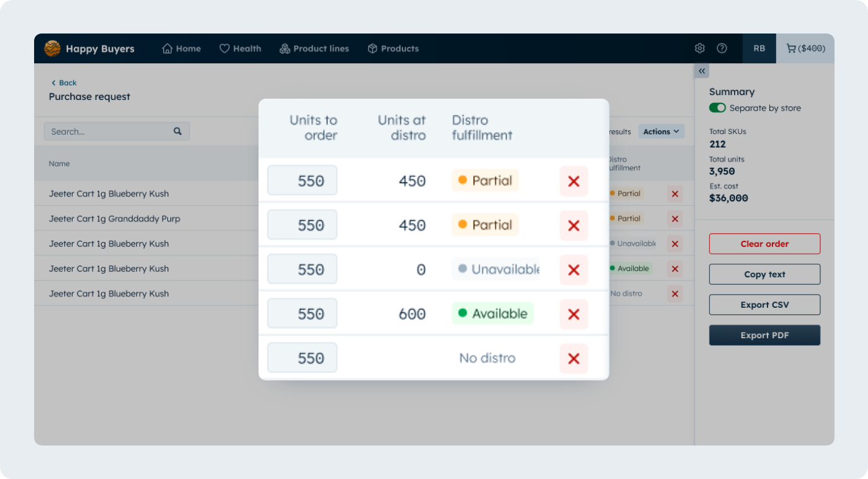Open the settings gear icon

click(x=700, y=48)
